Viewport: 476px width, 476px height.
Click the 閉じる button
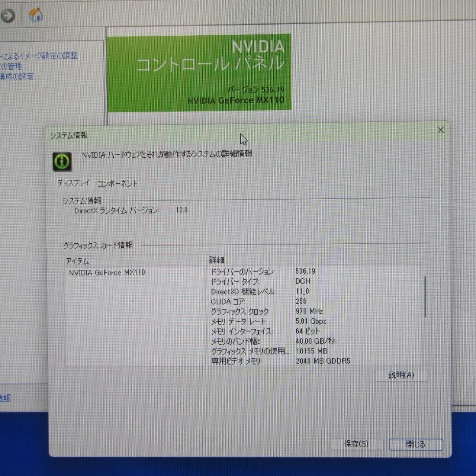416,444
